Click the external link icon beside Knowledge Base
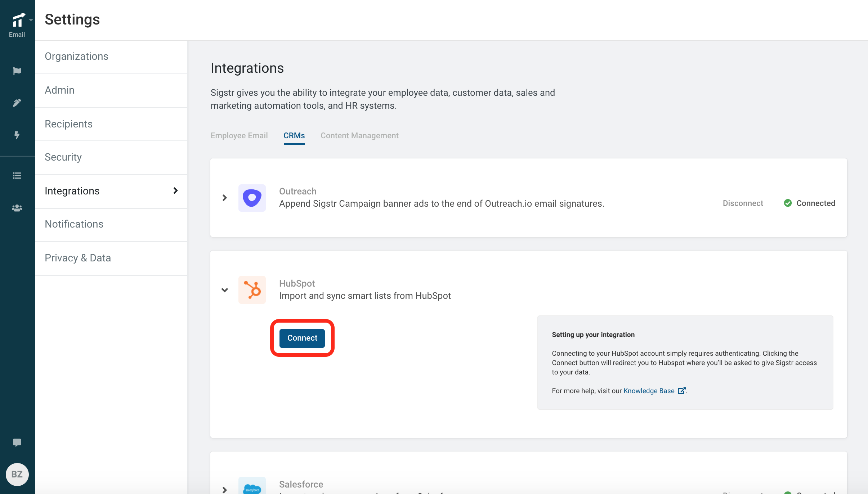Screen dimensions: 868x494 [x=681, y=391]
